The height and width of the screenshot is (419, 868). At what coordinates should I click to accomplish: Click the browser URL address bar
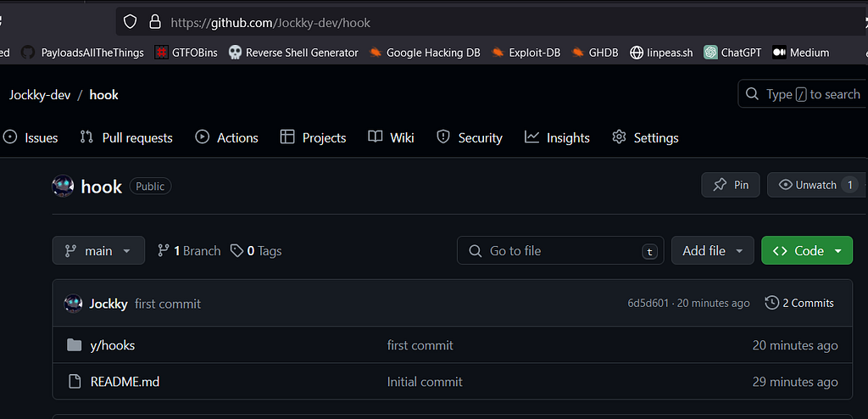click(489, 22)
